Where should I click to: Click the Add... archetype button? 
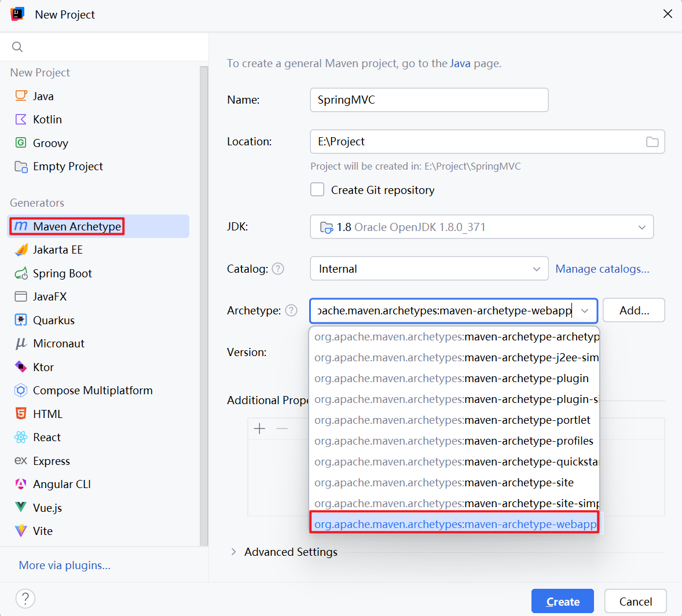(x=634, y=310)
